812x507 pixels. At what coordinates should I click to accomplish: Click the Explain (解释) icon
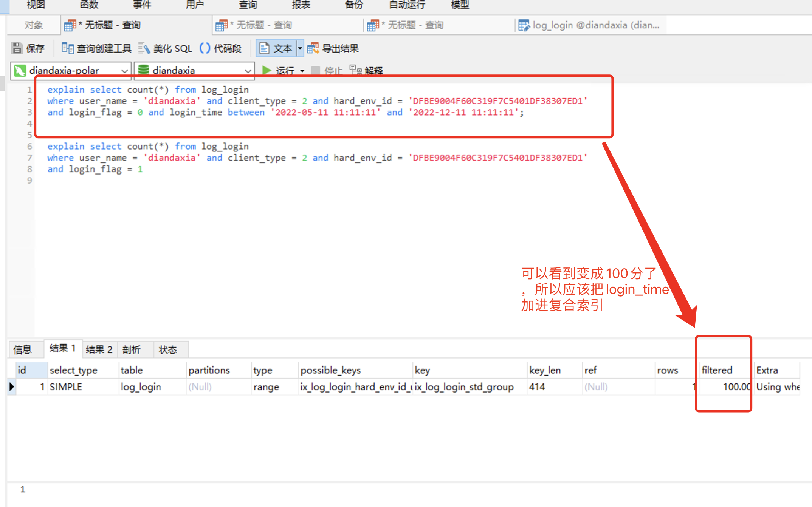pyautogui.click(x=355, y=70)
